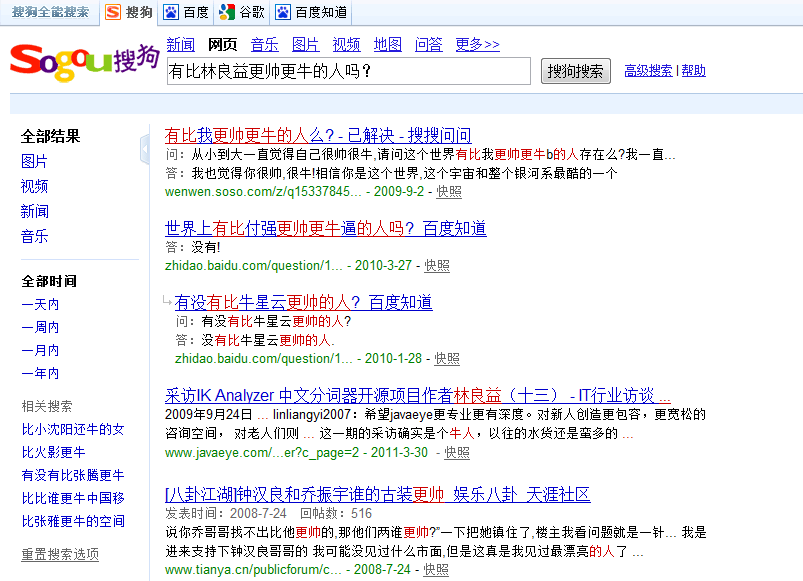Image resolution: width=803 pixels, height=581 pixels.
Task: Open the 问答 search category
Action: (x=429, y=45)
